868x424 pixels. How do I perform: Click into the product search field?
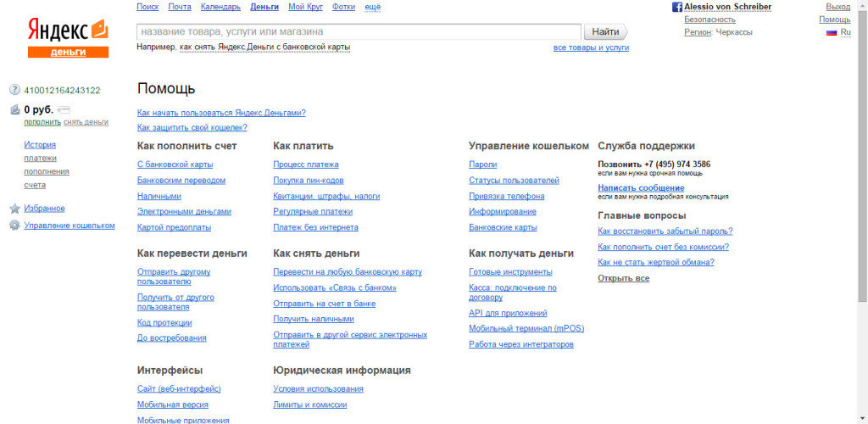(x=359, y=31)
